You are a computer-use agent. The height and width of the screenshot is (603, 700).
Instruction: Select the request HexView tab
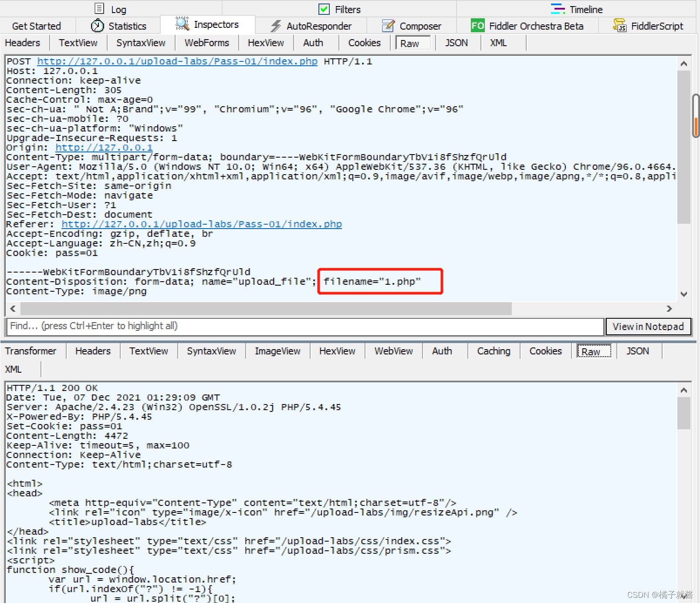(266, 43)
